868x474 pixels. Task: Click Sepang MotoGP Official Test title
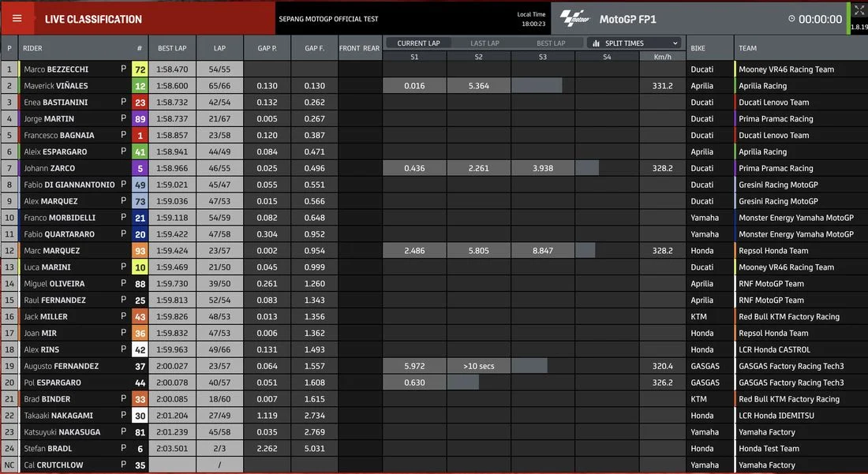pos(328,19)
